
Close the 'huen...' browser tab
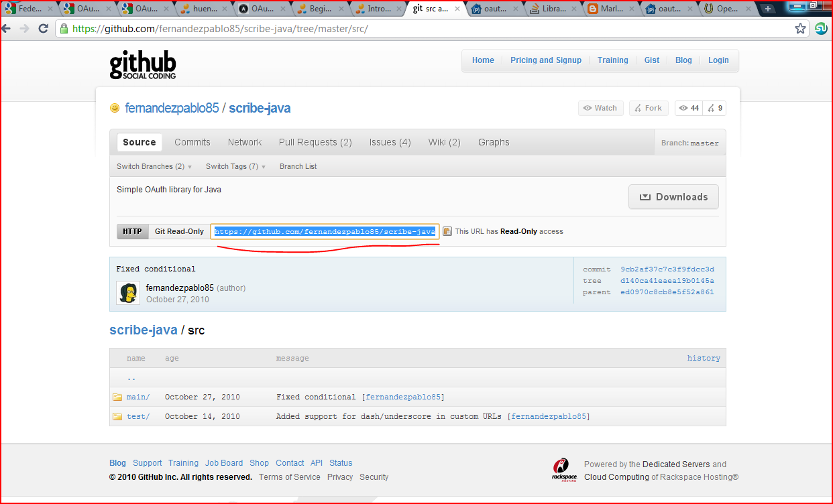point(226,9)
